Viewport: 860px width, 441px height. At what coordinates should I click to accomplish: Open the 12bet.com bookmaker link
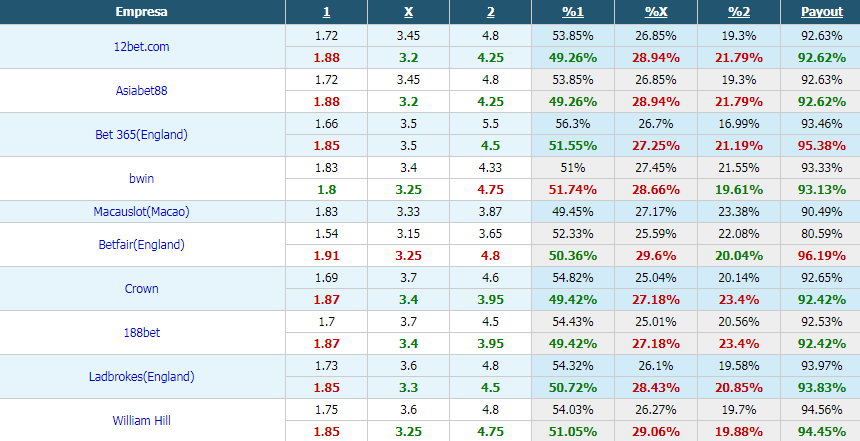[x=142, y=47]
